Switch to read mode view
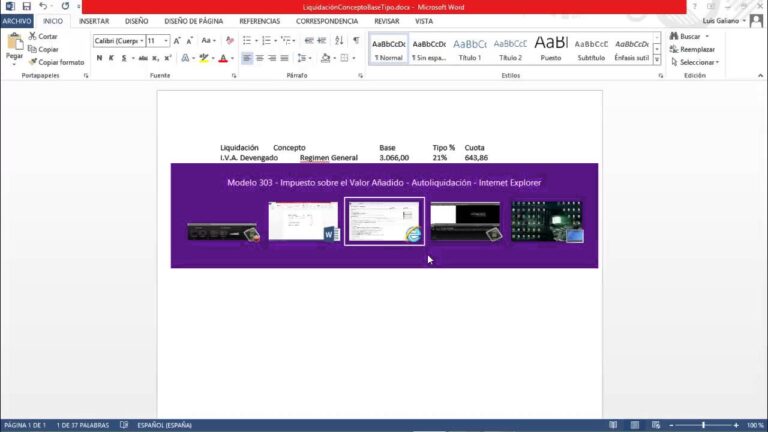 pos(613,425)
